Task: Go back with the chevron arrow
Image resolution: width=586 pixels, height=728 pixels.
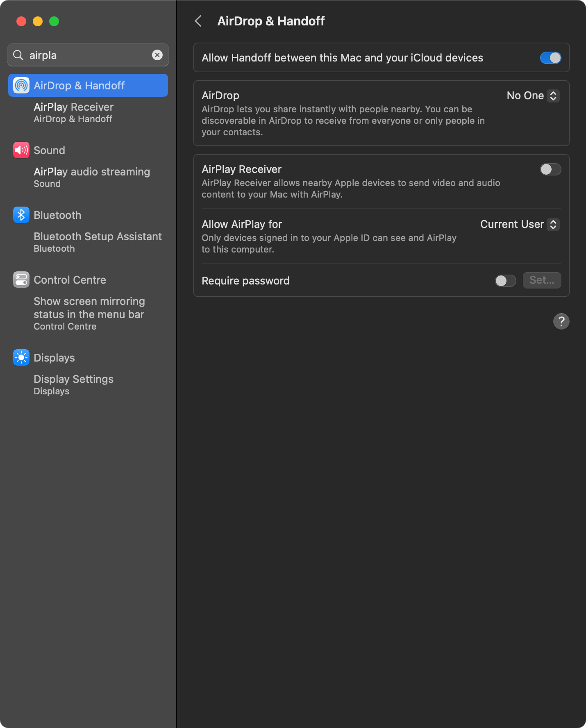Action: point(198,21)
